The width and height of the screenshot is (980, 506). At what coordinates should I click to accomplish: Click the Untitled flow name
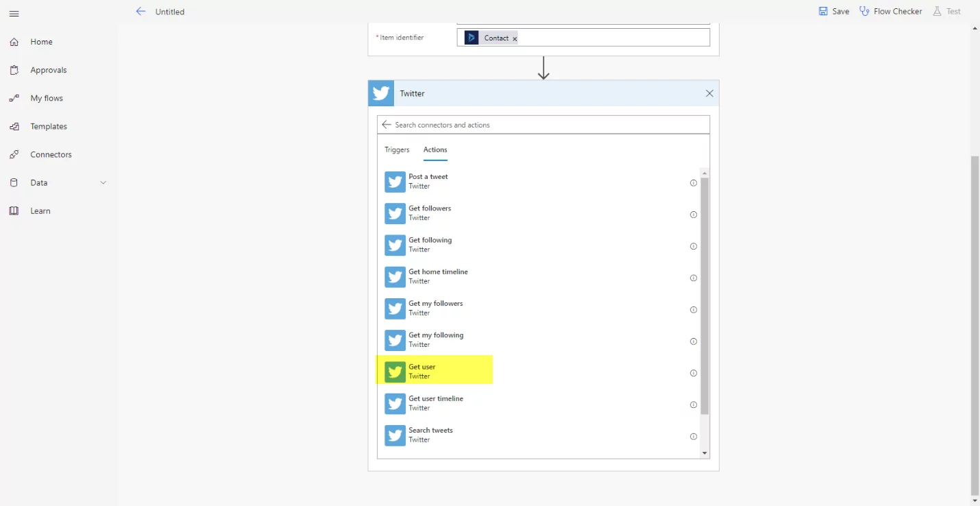click(x=170, y=12)
